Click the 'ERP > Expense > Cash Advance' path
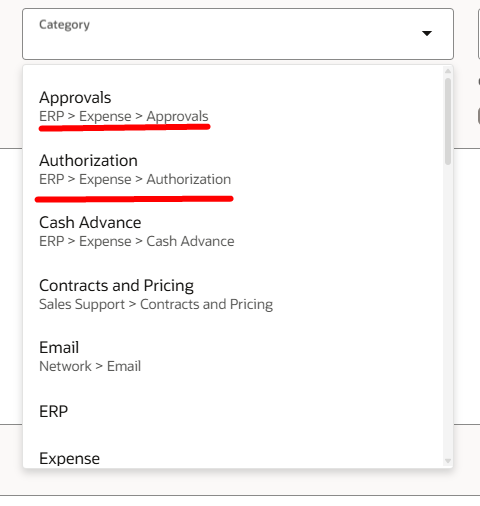This screenshot has width=480, height=506. coord(137,241)
